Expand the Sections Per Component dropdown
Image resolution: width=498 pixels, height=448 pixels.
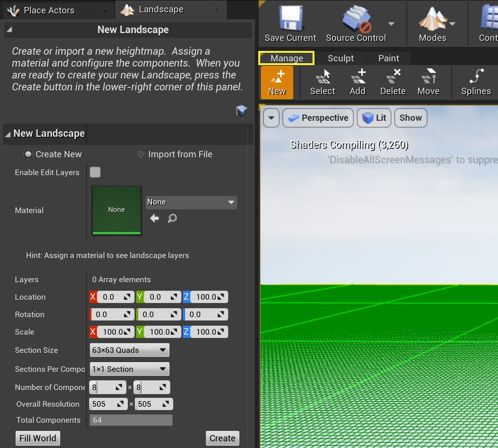[129, 369]
